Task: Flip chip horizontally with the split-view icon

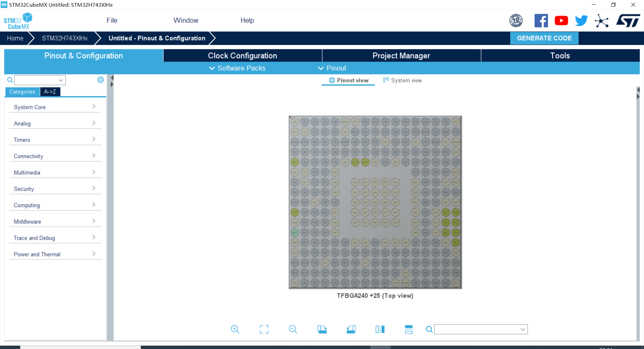Action: click(x=380, y=329)
